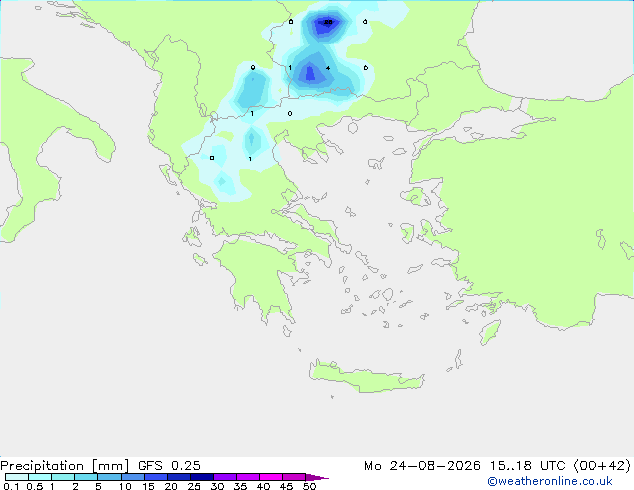Click the 15–20 mm legend swatch
Screen dimensions: 634x490
point(156,477)
